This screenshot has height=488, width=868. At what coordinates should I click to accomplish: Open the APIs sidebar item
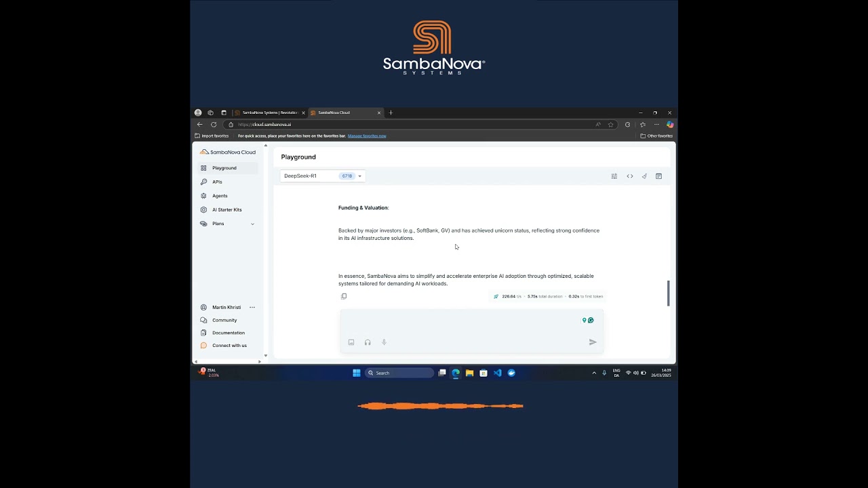[228, 182]
